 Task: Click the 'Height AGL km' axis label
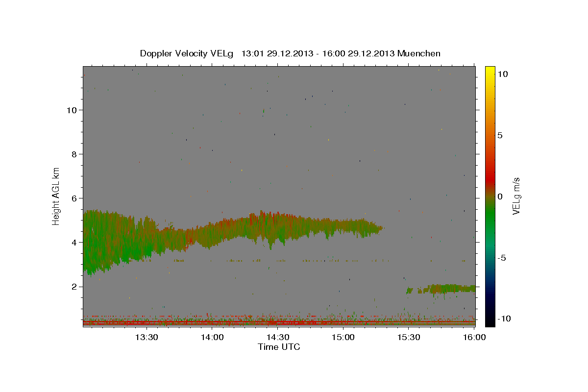tap(56, 196)
